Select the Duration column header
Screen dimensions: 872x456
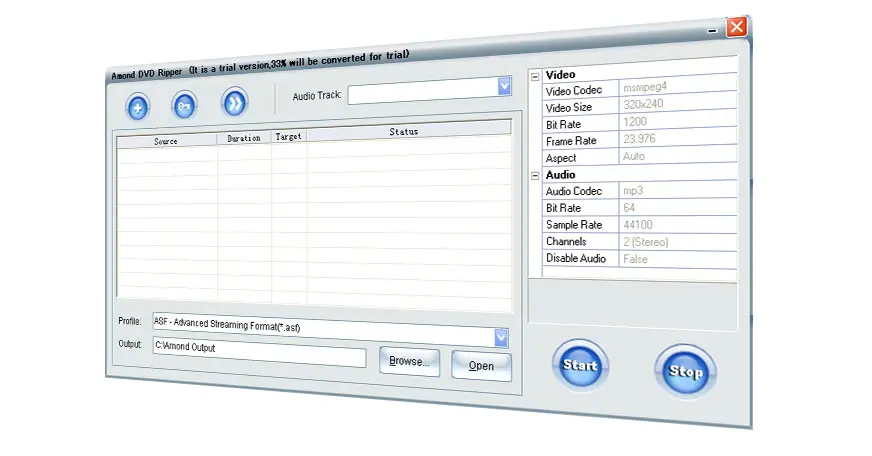[x=244, y=138]
